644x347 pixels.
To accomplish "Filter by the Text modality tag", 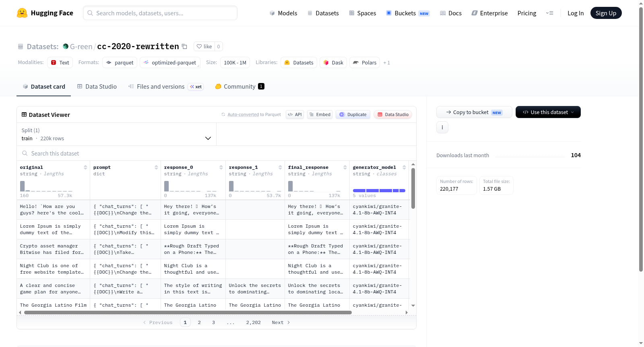I will point(60,62).
